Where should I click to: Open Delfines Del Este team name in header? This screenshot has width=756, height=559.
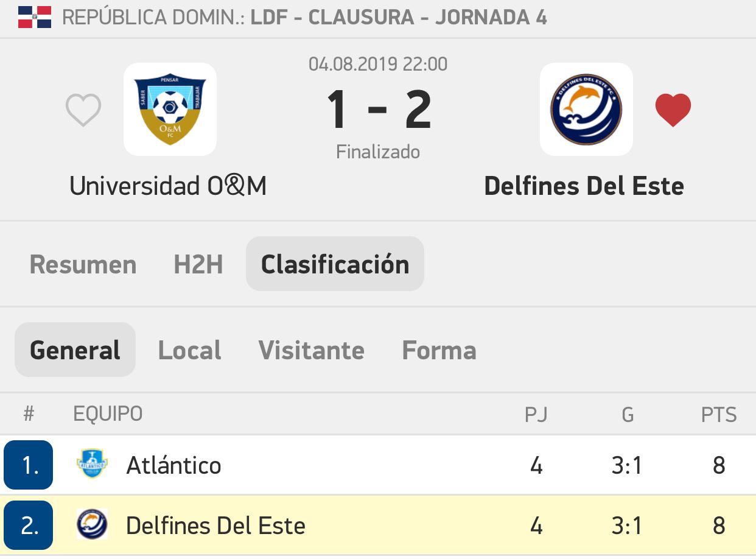[584, 186]
